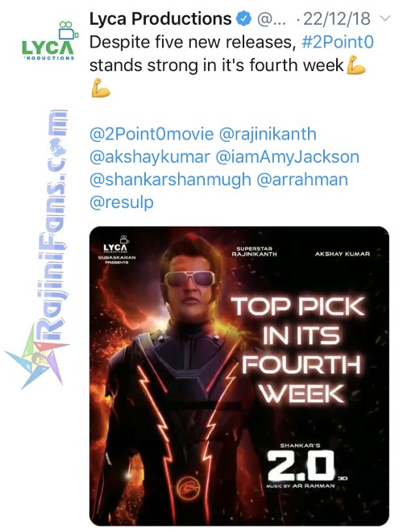Open @akshaykumar mention link
This screenshot has width=403, height=532.
(x=150, y=156)
